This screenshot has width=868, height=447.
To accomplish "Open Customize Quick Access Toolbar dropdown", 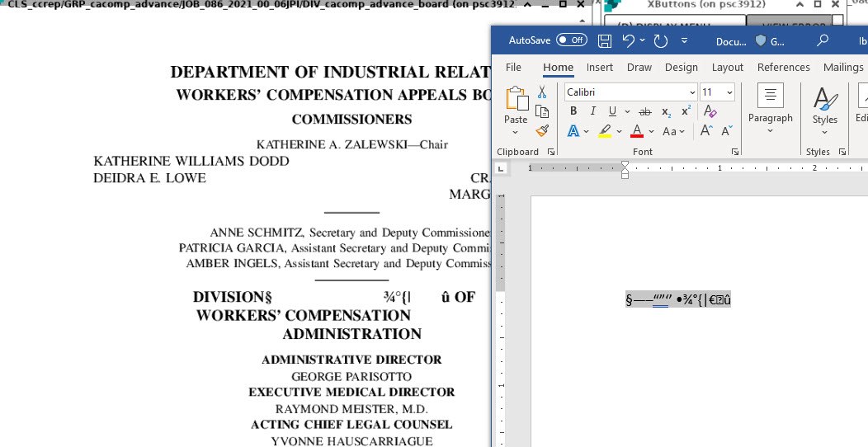I will click(685, 40).
